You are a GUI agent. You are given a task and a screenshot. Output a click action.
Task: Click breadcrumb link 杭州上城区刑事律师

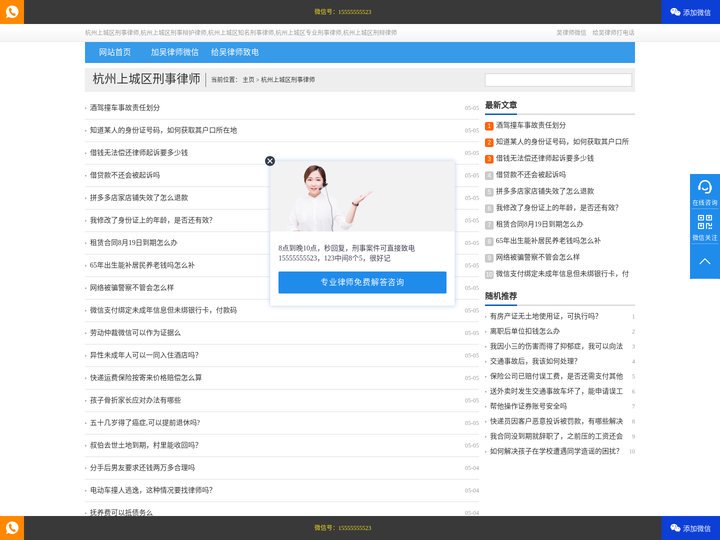pos(288,79)
